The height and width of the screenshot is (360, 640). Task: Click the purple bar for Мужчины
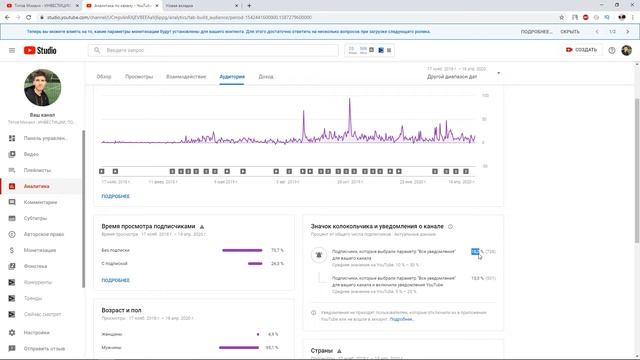point(239,348)
